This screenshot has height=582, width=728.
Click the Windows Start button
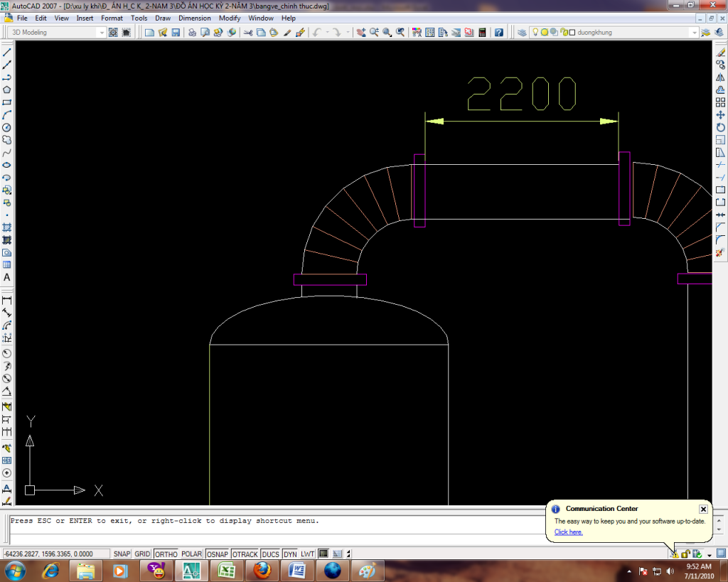pyautogui.click(x=15, y=571)
